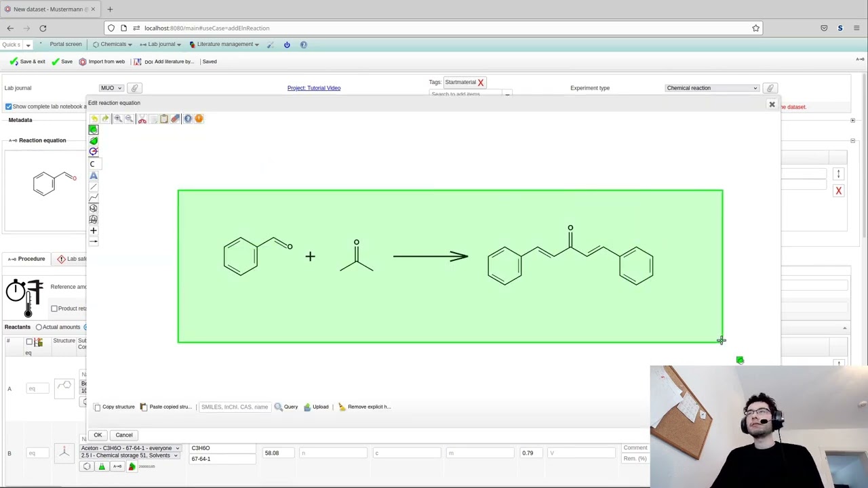Image resolution: width=868 pixels, height=488 pixels.
Task: Paste from clipboard in the editor toolbar
Action: (164, 119)
